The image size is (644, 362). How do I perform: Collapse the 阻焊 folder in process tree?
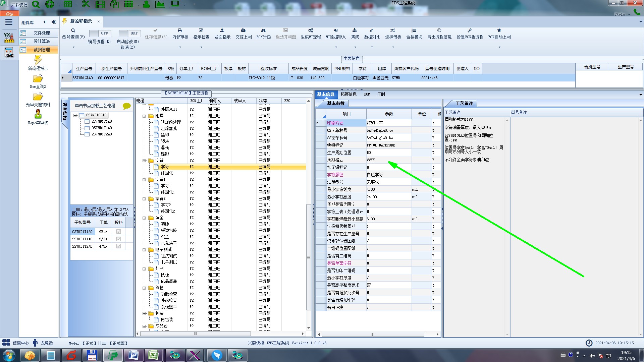point(145,116)
